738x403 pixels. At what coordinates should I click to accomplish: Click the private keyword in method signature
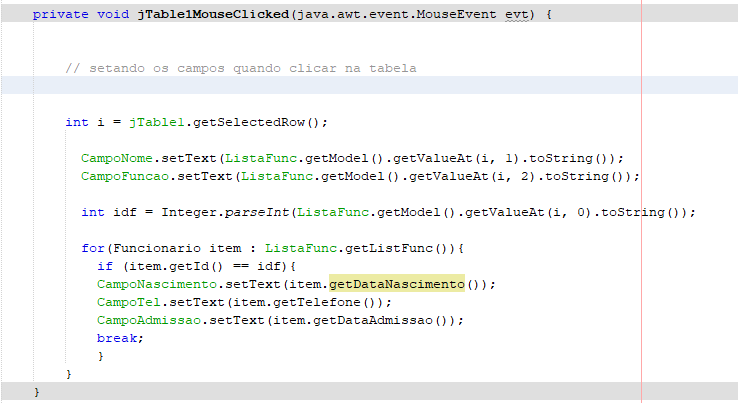coord(61,15)
